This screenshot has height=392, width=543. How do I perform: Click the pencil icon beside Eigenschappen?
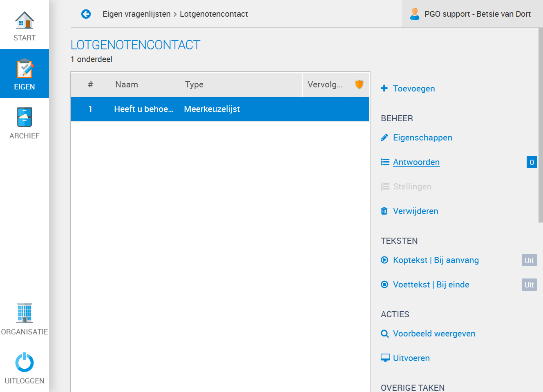[x=384, y=138]
